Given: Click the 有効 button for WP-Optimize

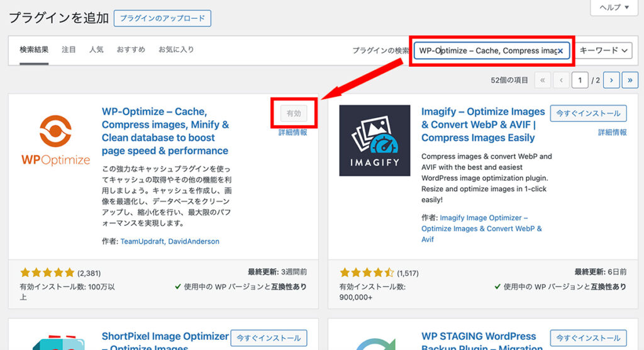Looking at the screenshot, I should click(x=294, y=113).
